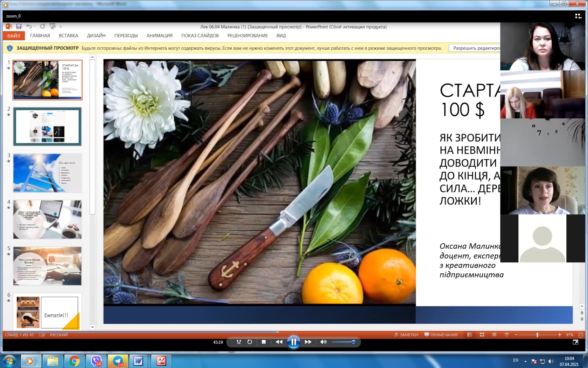Click the PowerPoint save icon
This screenshot has height=368, width=588.
[19, 26]
